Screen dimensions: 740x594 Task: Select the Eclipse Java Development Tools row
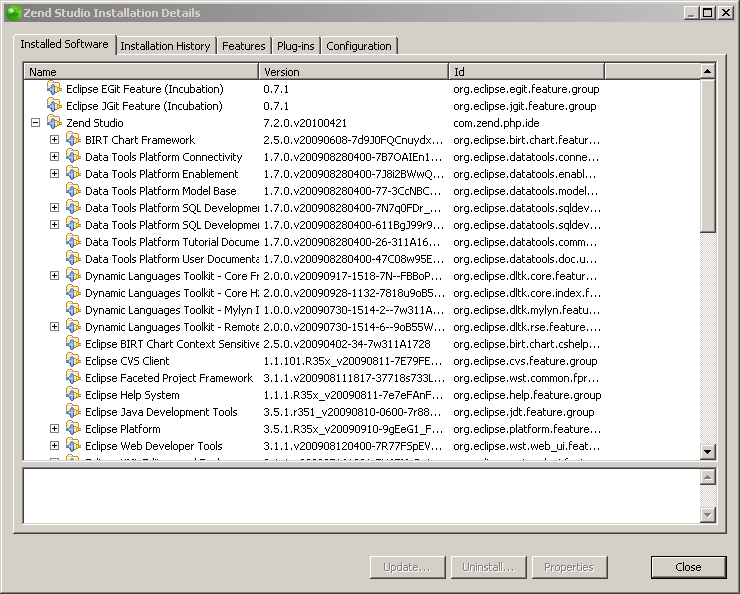coord(362,411)
